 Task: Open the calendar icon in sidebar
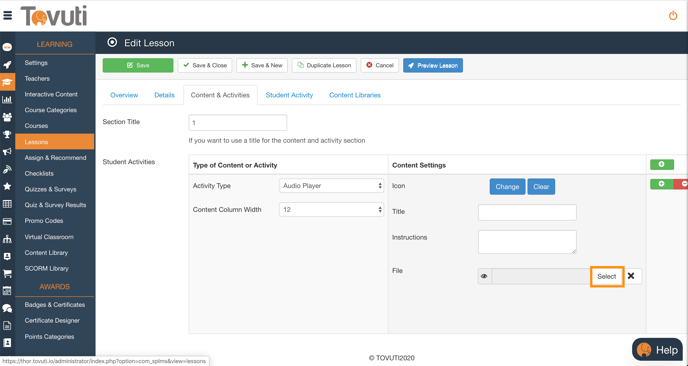[x=7, y=291]
